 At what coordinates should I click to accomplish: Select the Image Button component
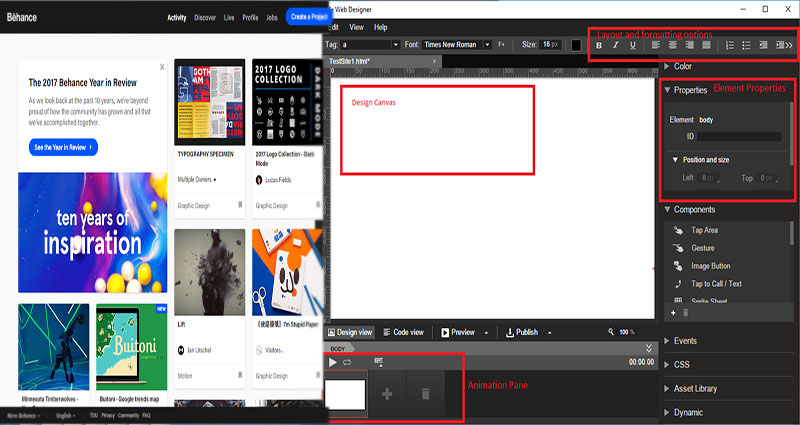(710, 266)
